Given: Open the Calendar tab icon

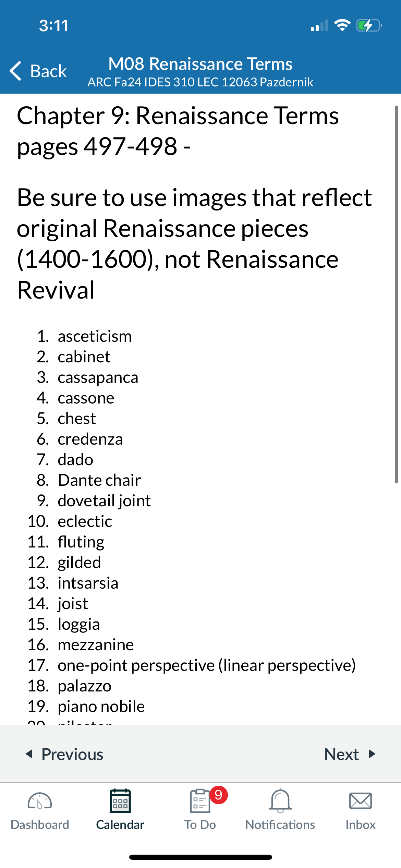Looking at the screenshot, I should (x=120, y=801).
